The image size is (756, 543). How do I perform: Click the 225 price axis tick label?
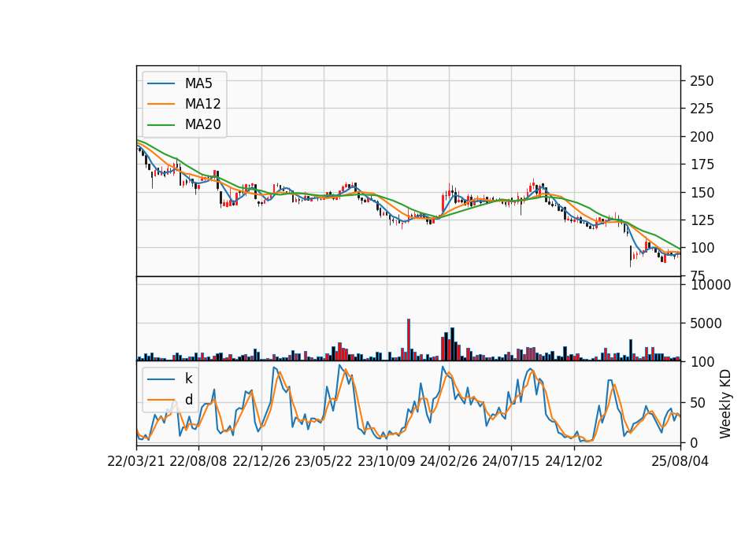702,109
